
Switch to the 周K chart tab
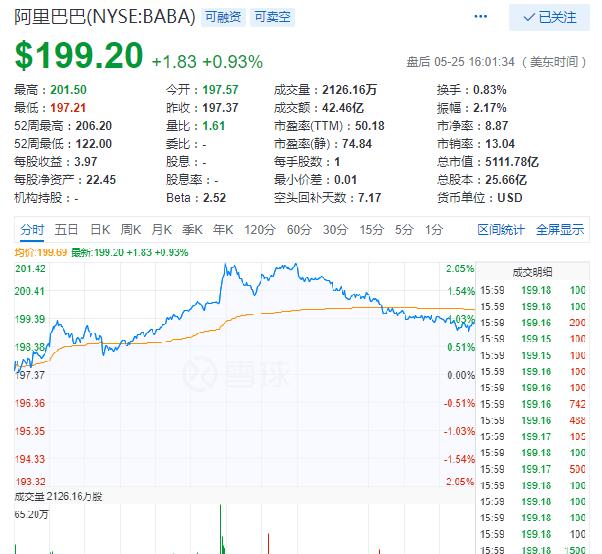pos(131,230)
